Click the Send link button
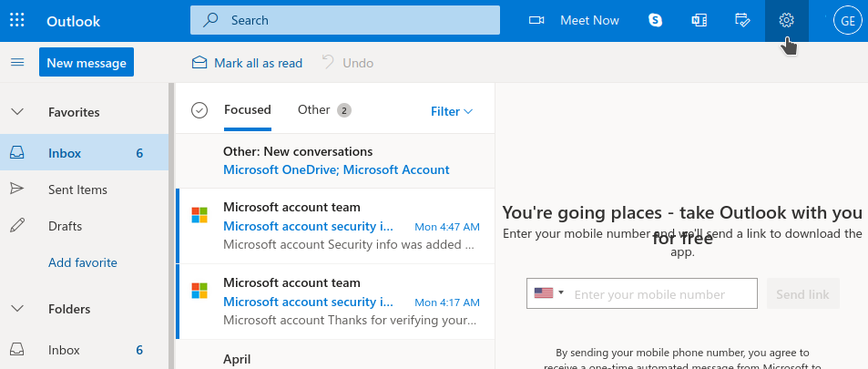Viewport: 868px width, 369px height. click(802, 293)
